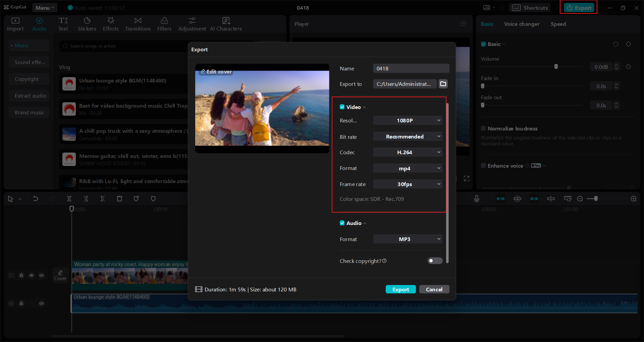The width and height of the screenshot is (644, 342).
Task: Click the microphone record voiceover icon
Action: click(x=476, y=199)
